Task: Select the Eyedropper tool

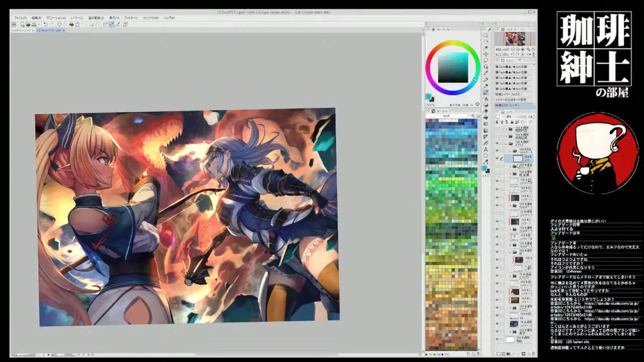Action: [x=486, y=73]
